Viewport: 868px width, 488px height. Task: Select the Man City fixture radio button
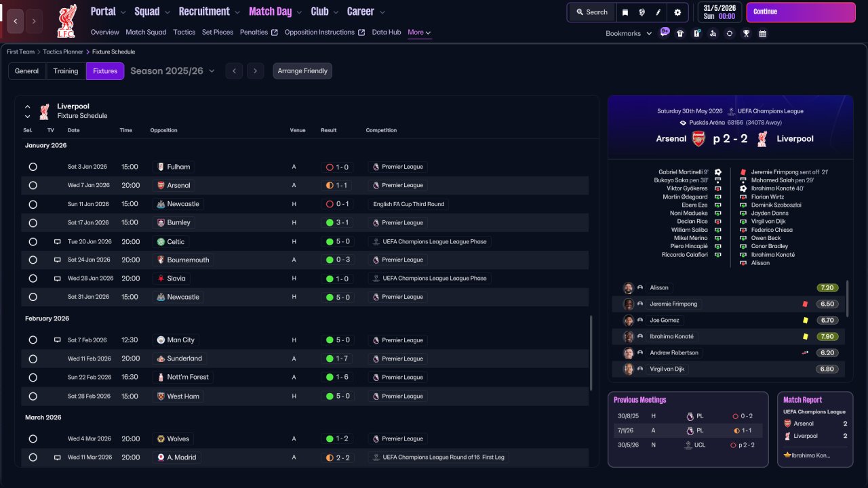[33, 340]
